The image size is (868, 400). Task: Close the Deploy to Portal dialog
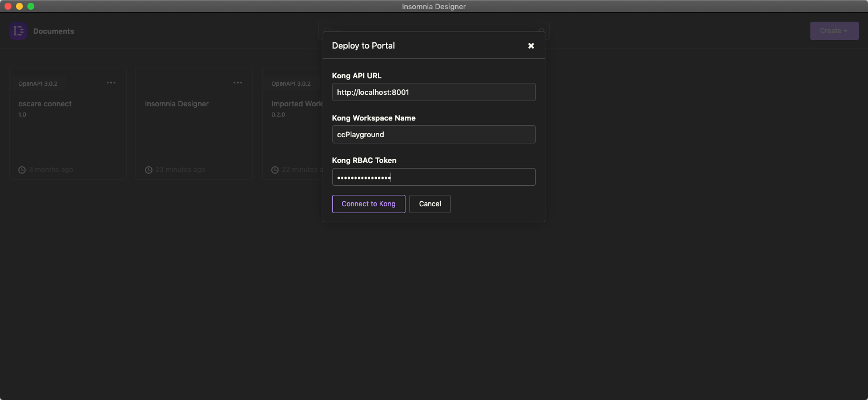tap(531, 46)
